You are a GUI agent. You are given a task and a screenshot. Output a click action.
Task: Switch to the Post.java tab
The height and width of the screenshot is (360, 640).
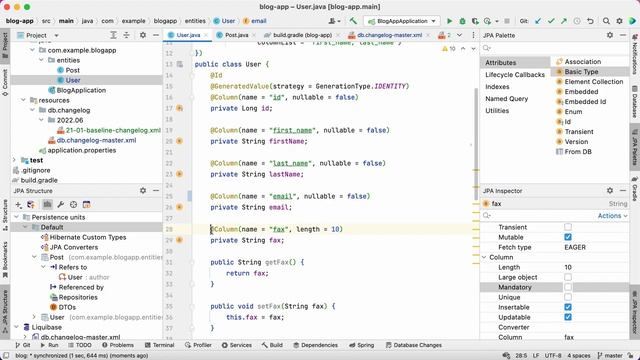(236, 35)
